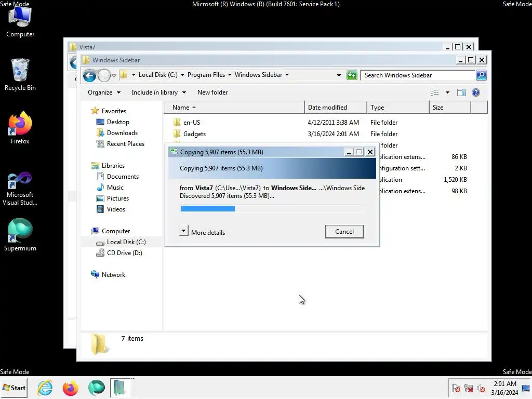Click the Vista7 window title bar
Image resolution: width=532 pixels, height=399 pixels.
(255, 47)
